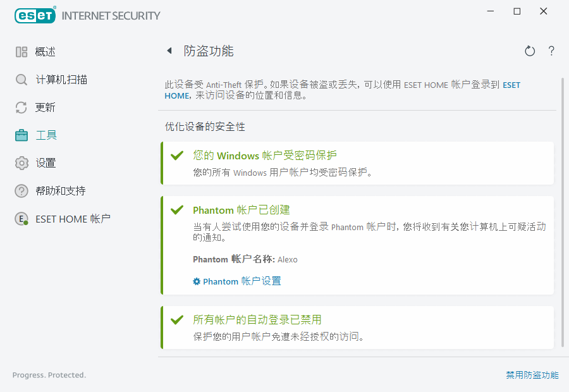569x392 pixels.
Task: Click the Overview (概述) sidebar icon
Action: pos(21,52)
